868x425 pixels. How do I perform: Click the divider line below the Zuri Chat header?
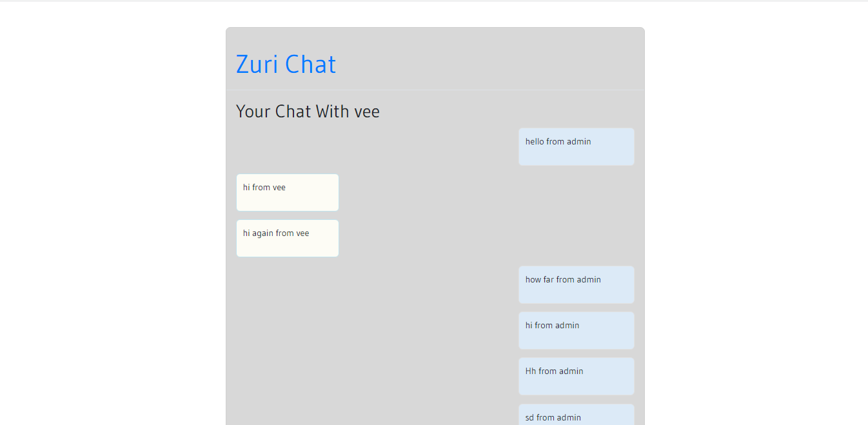[x=435, y=90]
